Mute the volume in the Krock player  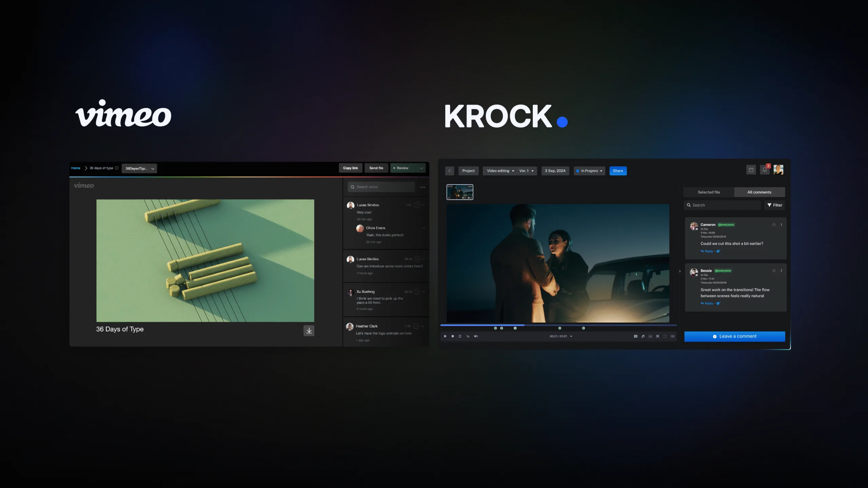click(476, 336)
